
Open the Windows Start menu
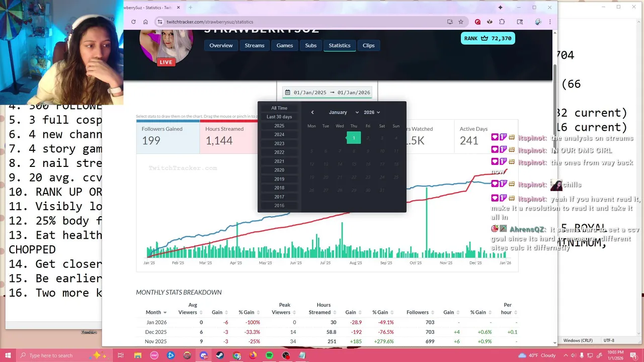tap(8, 355)
